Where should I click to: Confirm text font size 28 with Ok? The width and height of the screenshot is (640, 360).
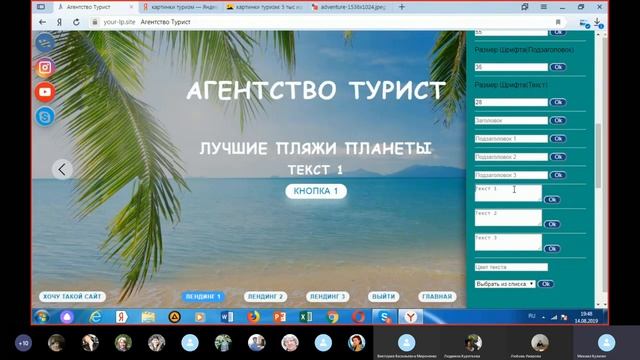point(558,102)
